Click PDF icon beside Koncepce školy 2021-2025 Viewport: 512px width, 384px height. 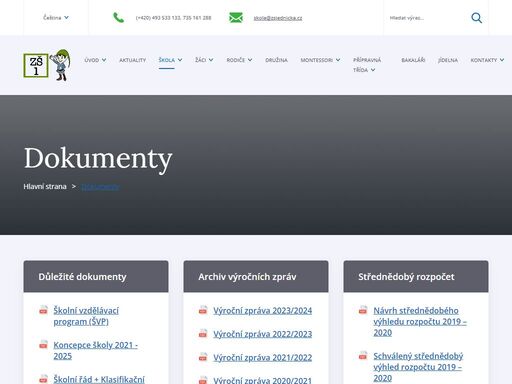click(43, 344)
